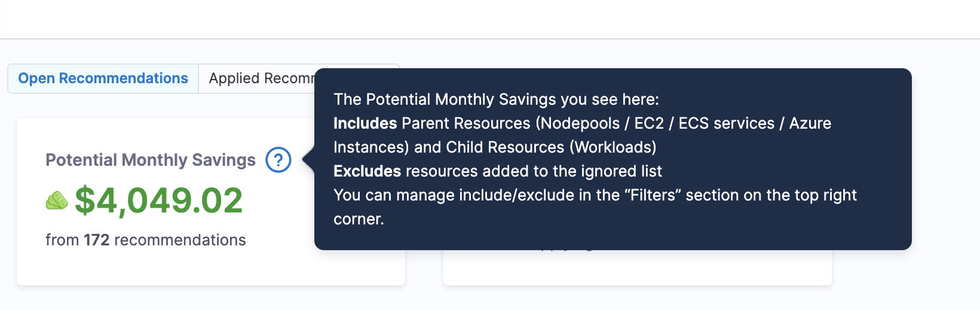Click the bold "Excludes" word in tooltip
This screenshot has width=980, height=310.
pyautogui.click(x=367, y=171)
